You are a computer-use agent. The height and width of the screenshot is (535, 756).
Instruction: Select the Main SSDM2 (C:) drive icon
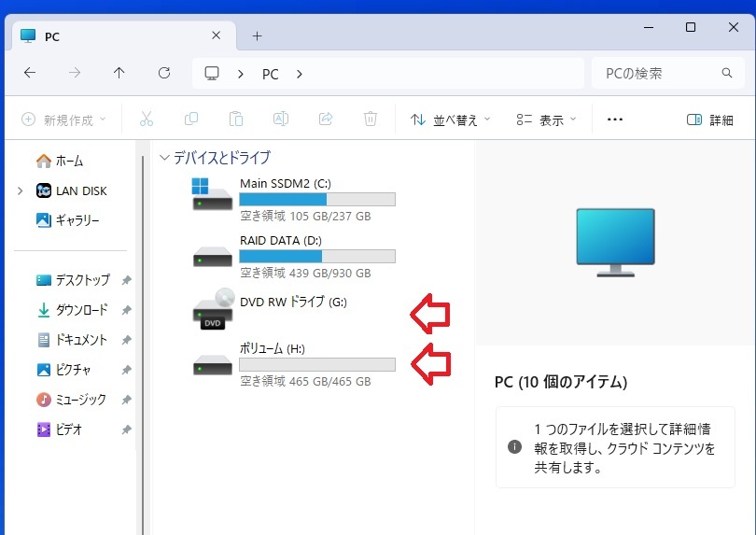click(212, 194)
